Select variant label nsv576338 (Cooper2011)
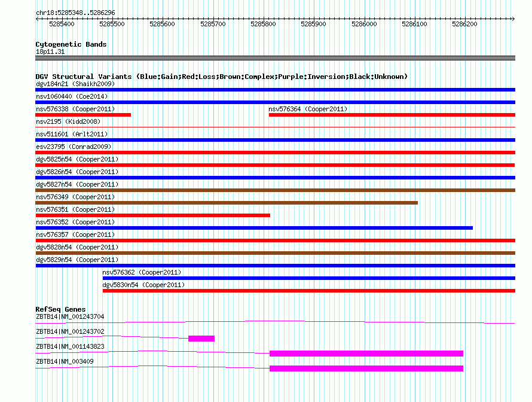This screenshot has width=532, height=402. click(x=75, y=109)
